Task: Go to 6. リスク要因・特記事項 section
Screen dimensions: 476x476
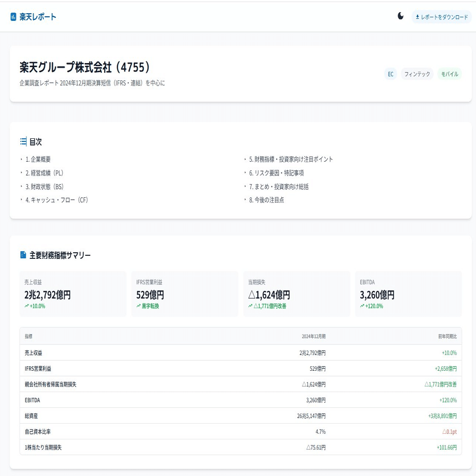Action: (x=276, y=173)
